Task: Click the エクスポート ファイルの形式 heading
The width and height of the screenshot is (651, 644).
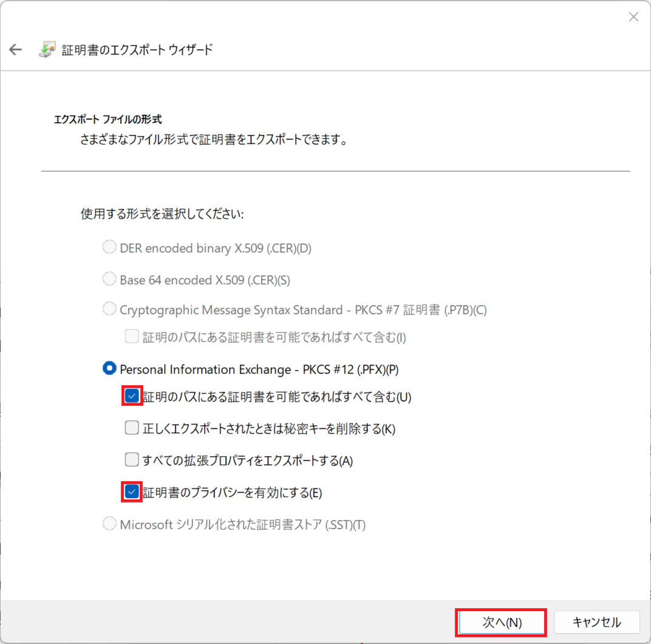Action: 107,120
